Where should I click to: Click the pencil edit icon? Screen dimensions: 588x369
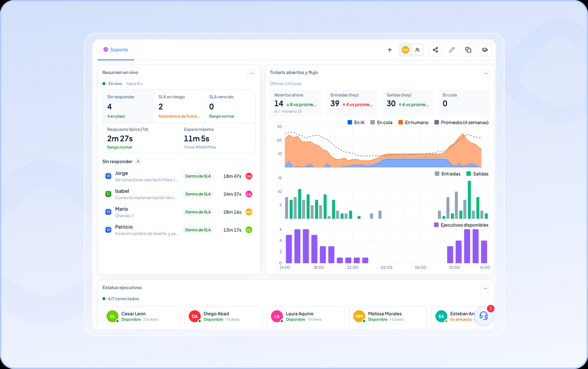pyautogui.click(x=452, y=50)
